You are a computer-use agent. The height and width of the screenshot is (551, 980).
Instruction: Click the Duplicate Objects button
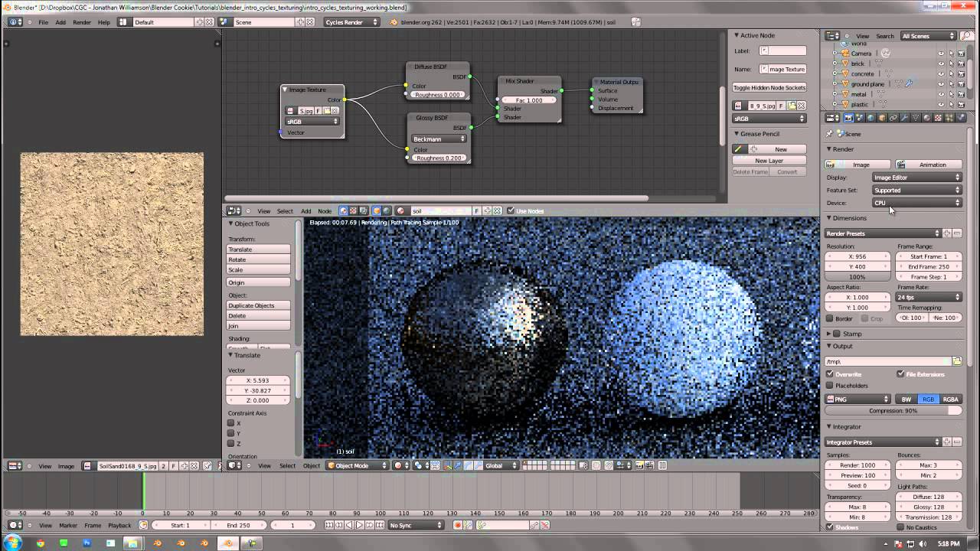259,305
